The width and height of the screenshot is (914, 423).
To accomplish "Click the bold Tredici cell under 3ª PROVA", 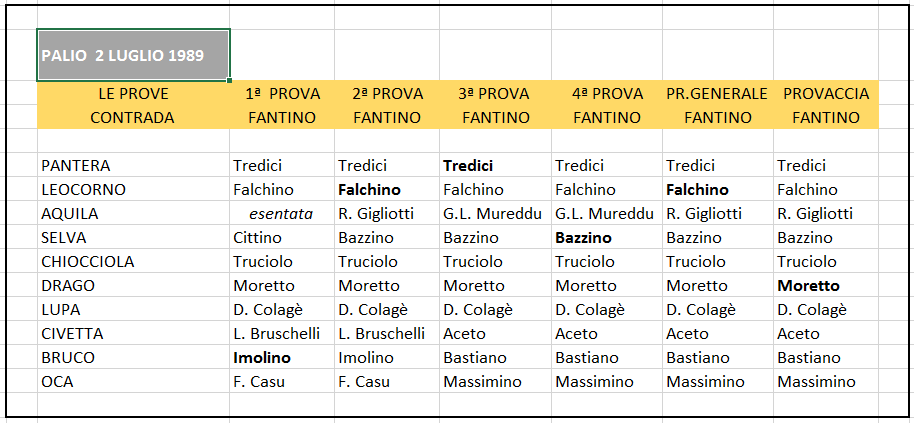I will click(495, 165).
